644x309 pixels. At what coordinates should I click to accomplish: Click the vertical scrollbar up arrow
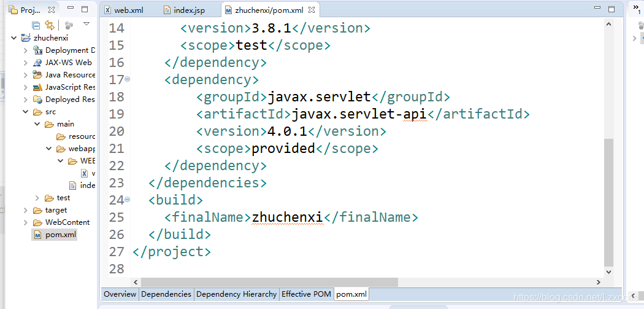(x=609, y=25)
